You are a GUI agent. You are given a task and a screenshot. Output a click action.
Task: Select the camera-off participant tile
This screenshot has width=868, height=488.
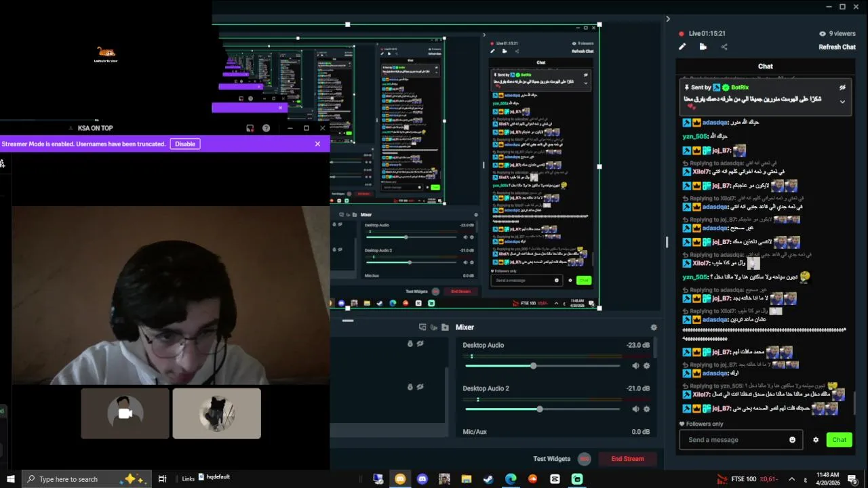(125, 413)
